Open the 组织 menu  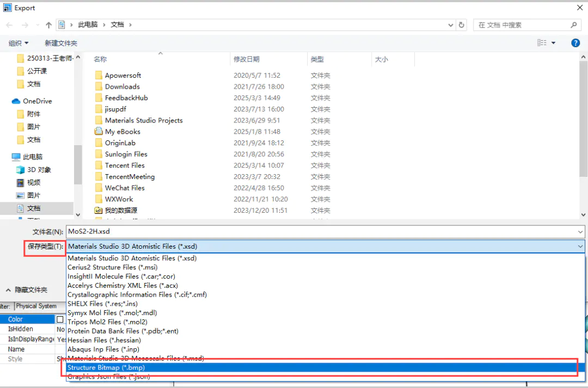click(19, 43)
